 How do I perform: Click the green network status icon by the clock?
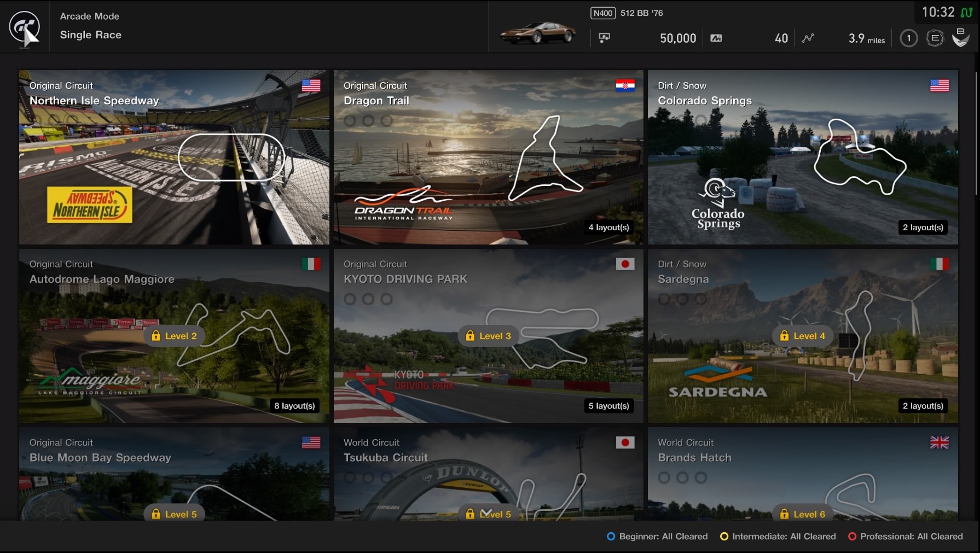point(967,13)
